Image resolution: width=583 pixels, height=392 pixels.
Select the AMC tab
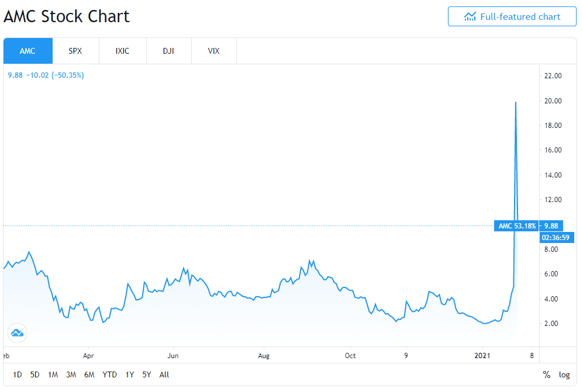[x=28, y=51]
